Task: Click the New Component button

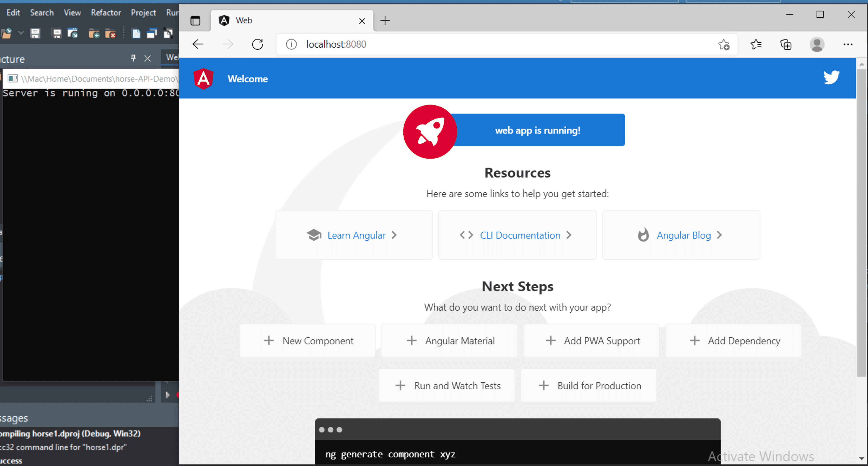Action: tap(307, 341)
